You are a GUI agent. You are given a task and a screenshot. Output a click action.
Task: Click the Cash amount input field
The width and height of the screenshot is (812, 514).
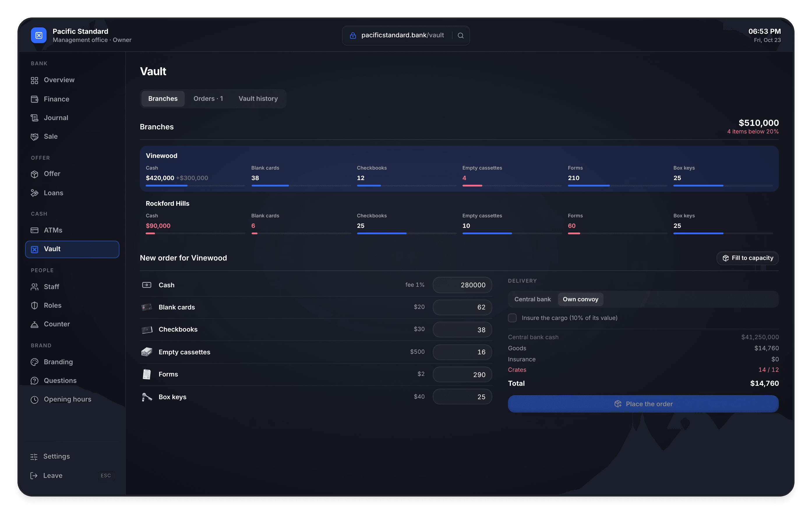462,285
